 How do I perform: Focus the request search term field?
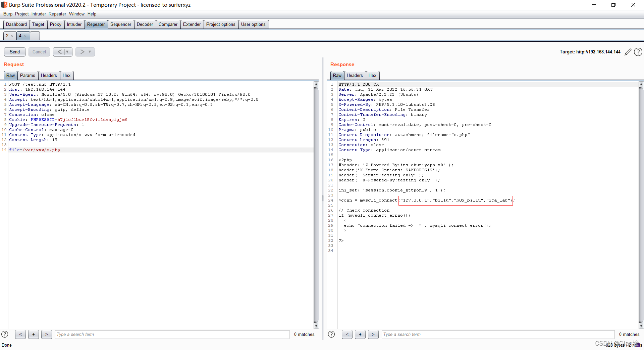point(172,334)
